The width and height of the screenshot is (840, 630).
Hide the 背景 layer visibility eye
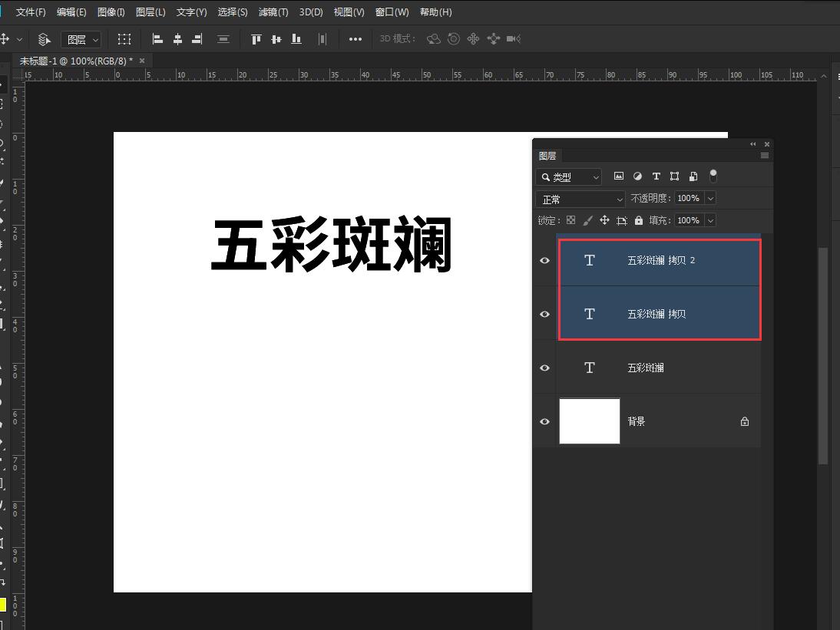[x=544, y=421]
